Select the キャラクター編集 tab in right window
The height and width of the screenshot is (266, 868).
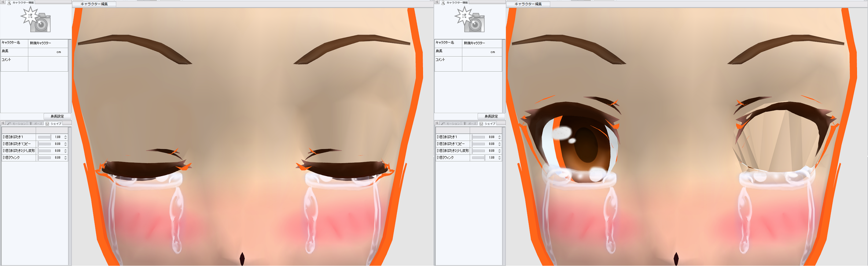(528, 4)
